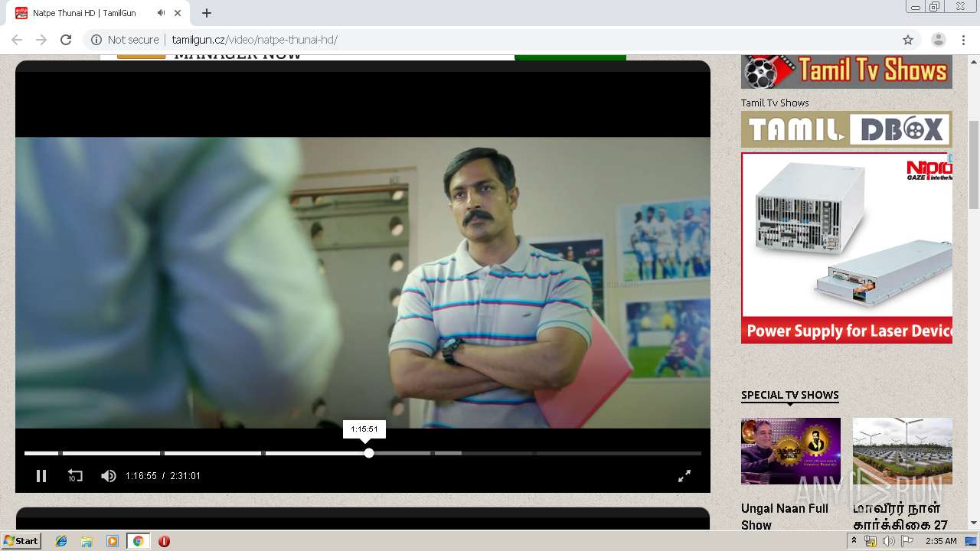Screen dimensions: 980x551
Task: Open the Tamil Tv Shows text link
Action: [x=775, y=103]
